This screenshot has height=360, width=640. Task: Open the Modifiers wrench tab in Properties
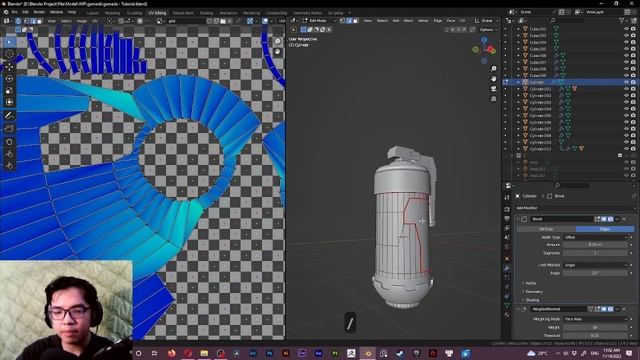(x=507, y=268)
